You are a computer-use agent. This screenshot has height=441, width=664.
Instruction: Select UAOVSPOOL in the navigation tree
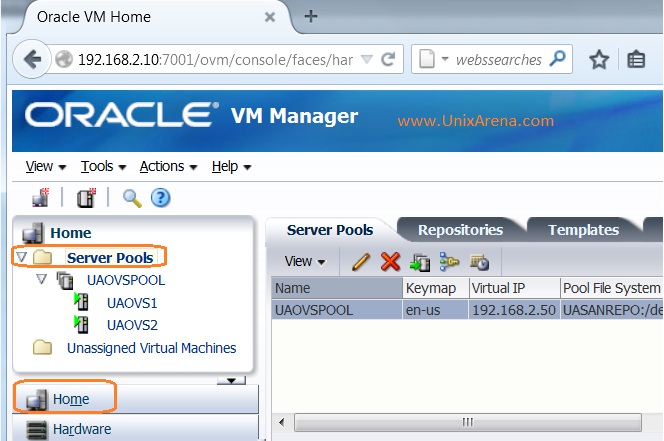126,280
